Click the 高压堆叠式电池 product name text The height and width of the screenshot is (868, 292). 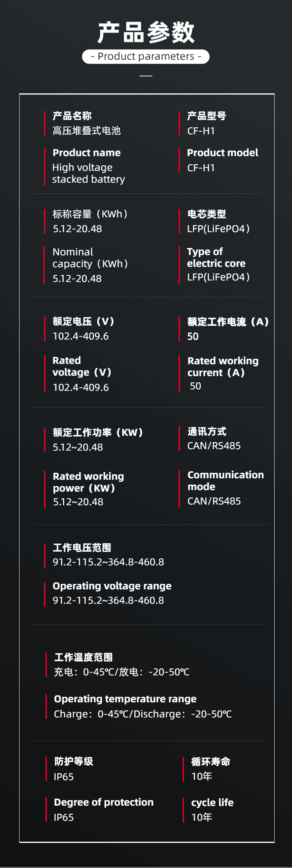pos(86,131)
